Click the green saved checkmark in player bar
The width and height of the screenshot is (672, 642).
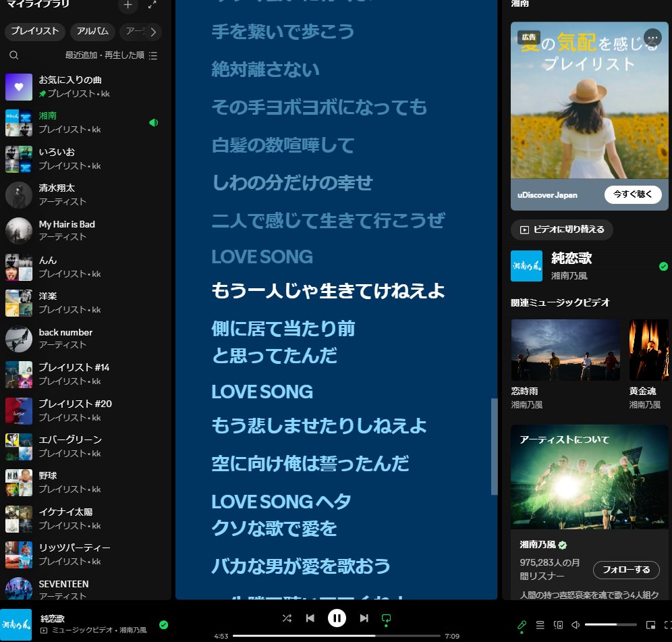click(163, 625)
